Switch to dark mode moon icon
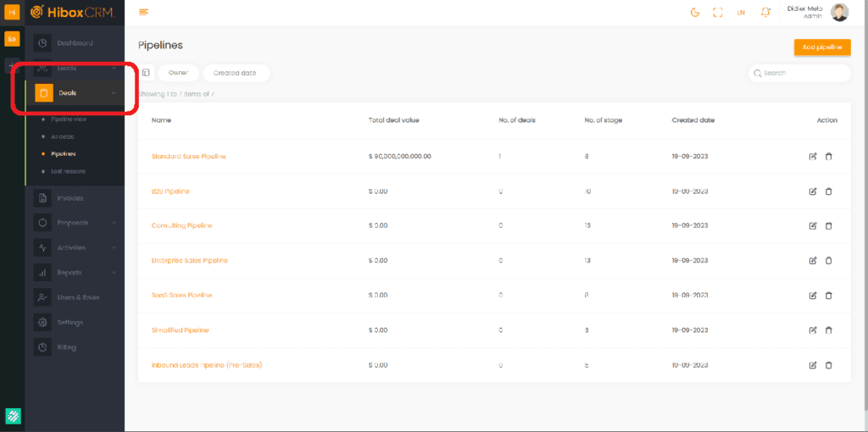 pos(695,12)
